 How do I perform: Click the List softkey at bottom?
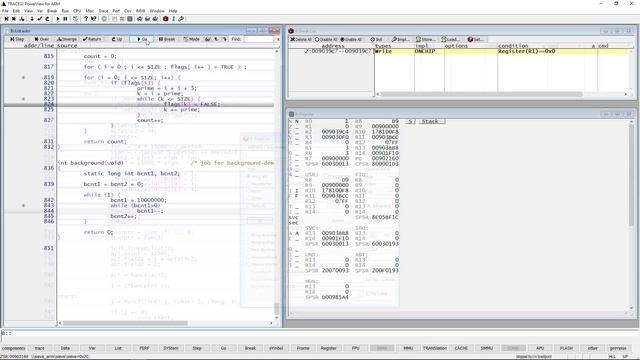point(118,348)
